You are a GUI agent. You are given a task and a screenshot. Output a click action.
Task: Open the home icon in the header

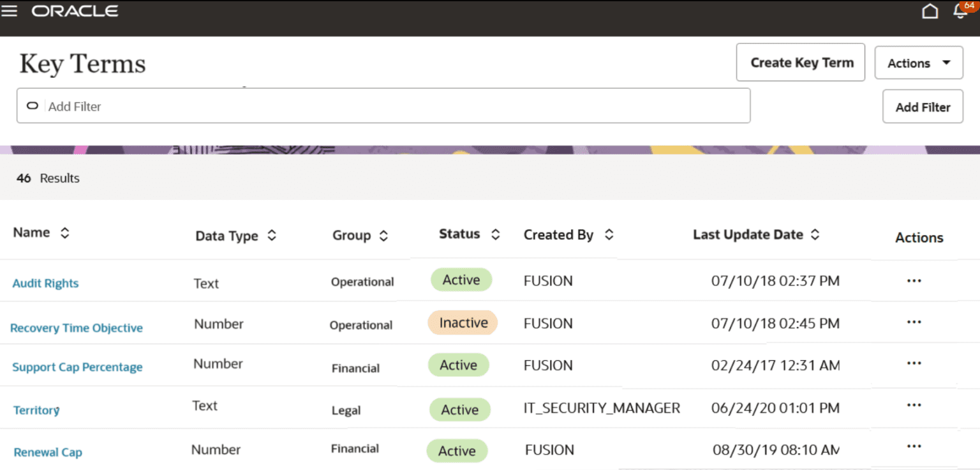930,11
